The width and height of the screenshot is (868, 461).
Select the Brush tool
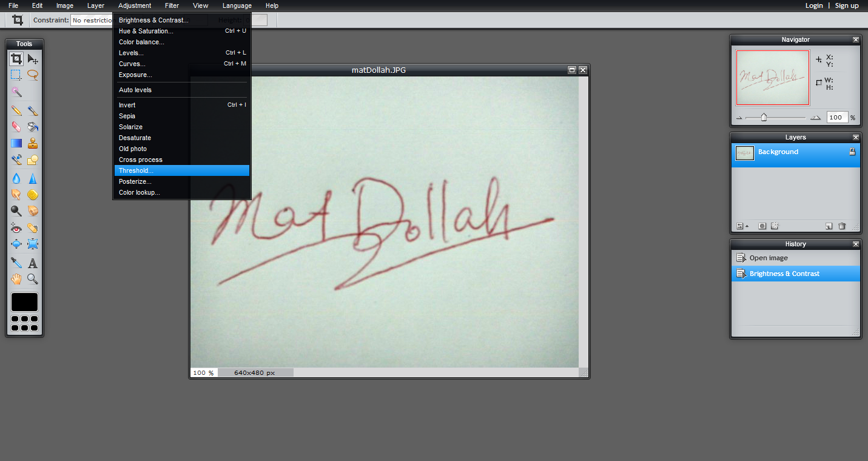[33, 111]
